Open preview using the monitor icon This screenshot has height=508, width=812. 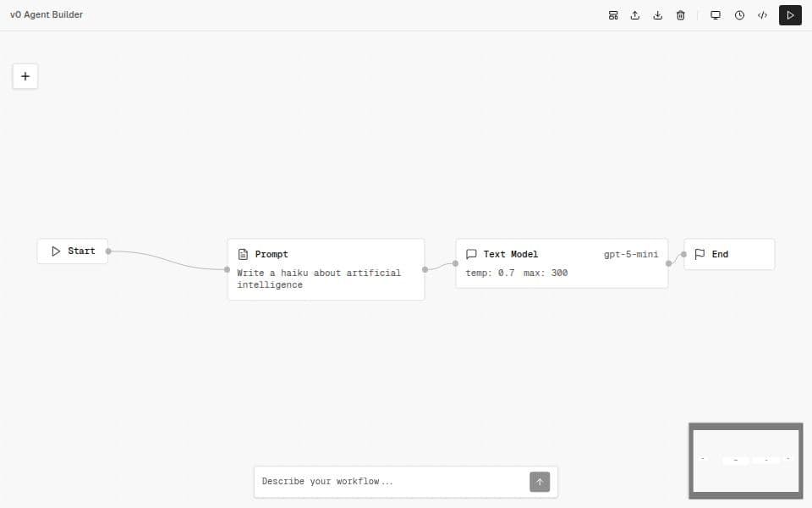[x=716, y=14]
